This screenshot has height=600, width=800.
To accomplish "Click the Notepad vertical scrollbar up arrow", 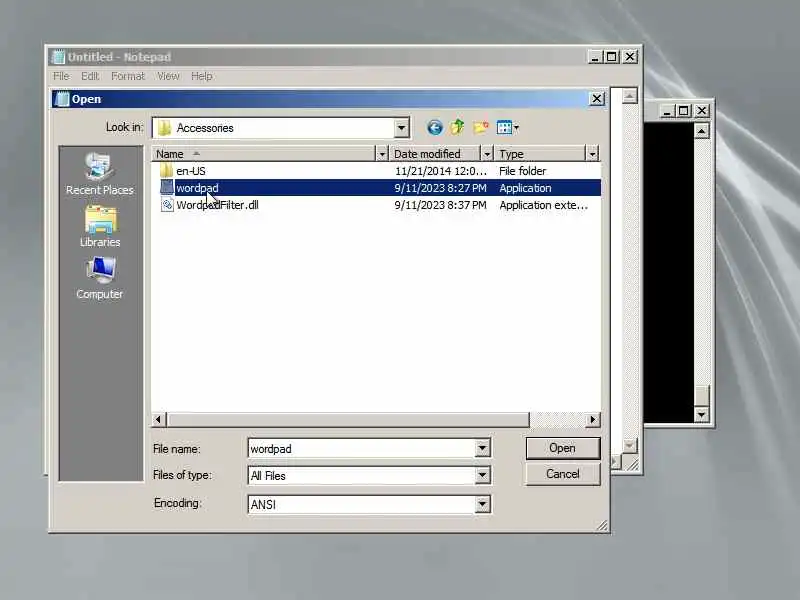I will tap(630, 96).
